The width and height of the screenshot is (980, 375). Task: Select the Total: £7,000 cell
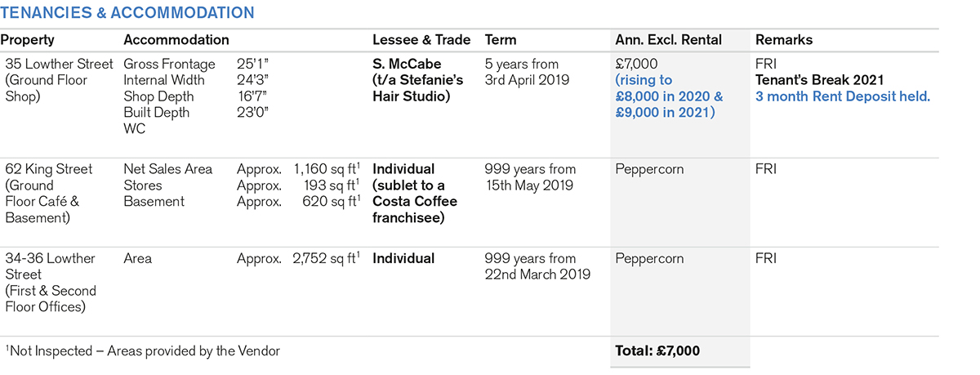coord(657,350)
